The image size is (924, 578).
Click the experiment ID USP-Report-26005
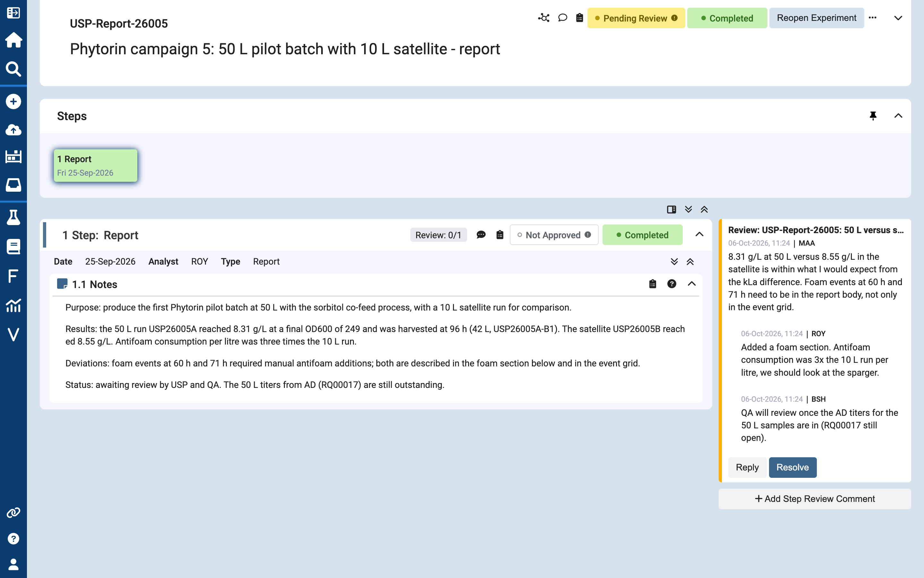click(119, 24)
